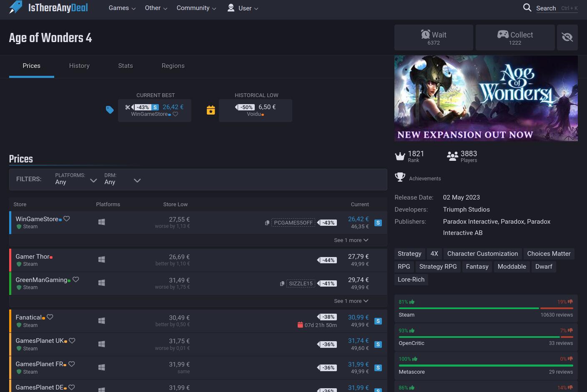587x392 pixels.
Task: Click the blue price tag icon
Action: (x=110, y=110)
